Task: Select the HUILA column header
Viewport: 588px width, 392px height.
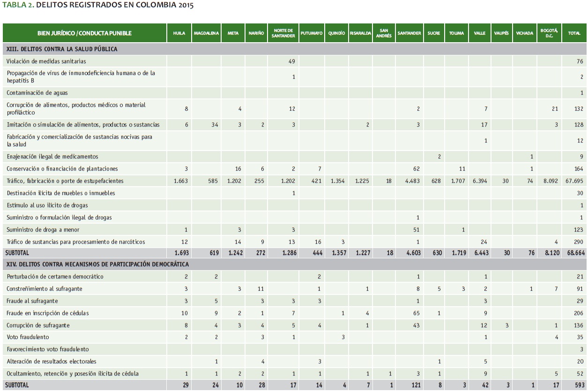Action: (179, 33)
